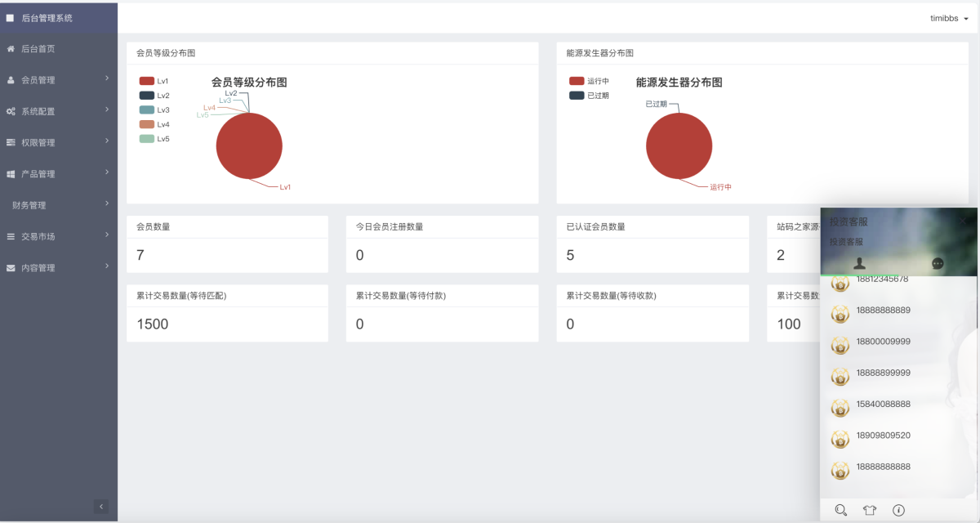Click avatar of contact 15840088888
980x523 pixels.
(840, 407)
